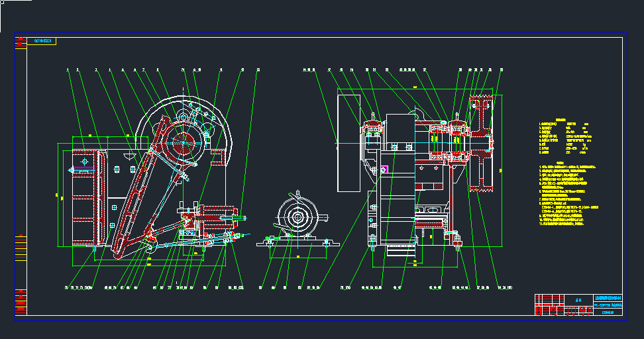644x339 pixels.
Task: Select the motor mounting base plate
Action: [297, 242]
